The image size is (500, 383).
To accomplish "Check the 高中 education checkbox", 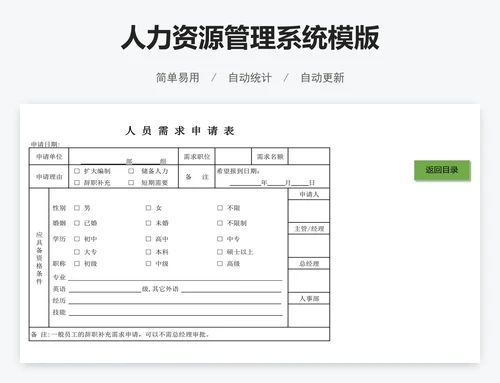I will tap(148, 239).
